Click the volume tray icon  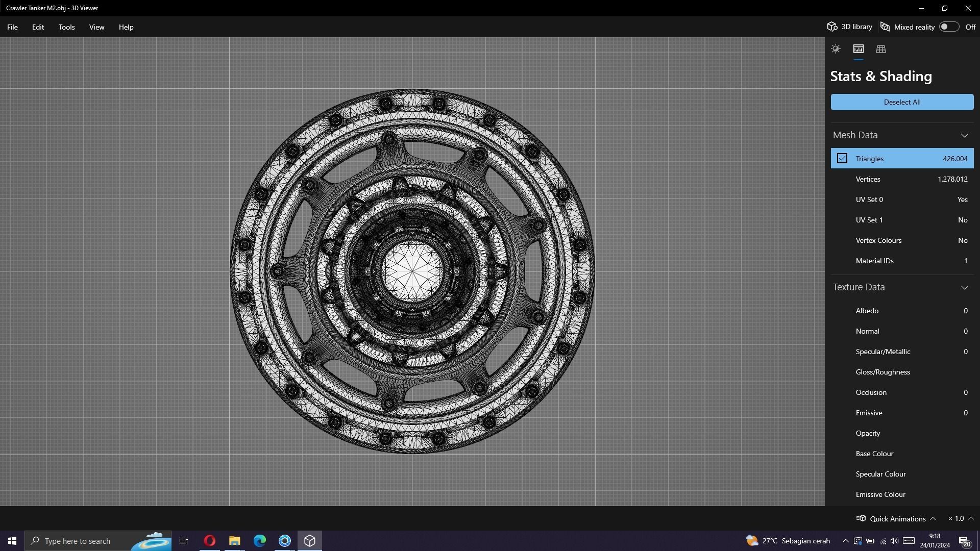coord(894,541)
